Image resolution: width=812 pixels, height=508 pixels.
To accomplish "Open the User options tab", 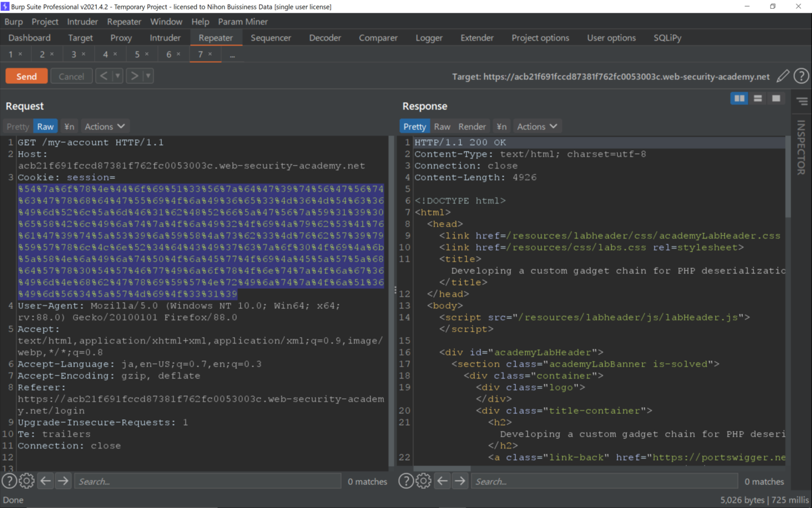I will tap(612, 38).
